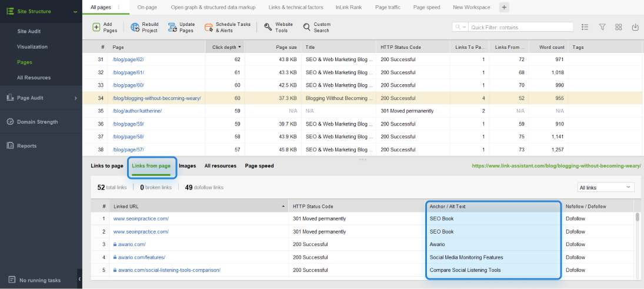This screenshot has width=644, height=289.
Task: Sort by the Linked URL column header
Action: point(199,207)
